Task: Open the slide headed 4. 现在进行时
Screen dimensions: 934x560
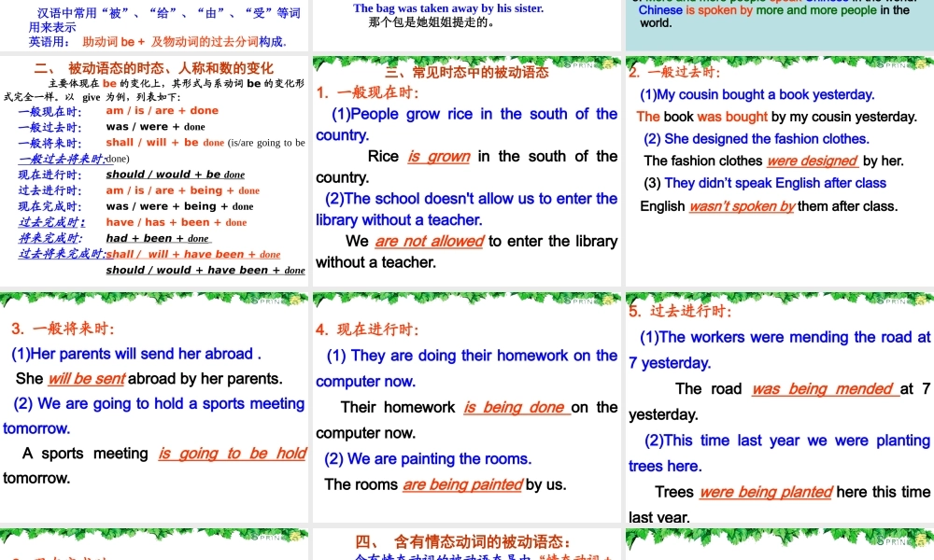Action: 467,407
